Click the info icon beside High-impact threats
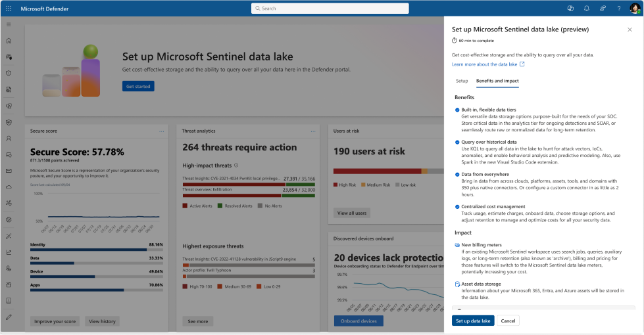This screenshot has width=644, height=335. tap(236, 166)
